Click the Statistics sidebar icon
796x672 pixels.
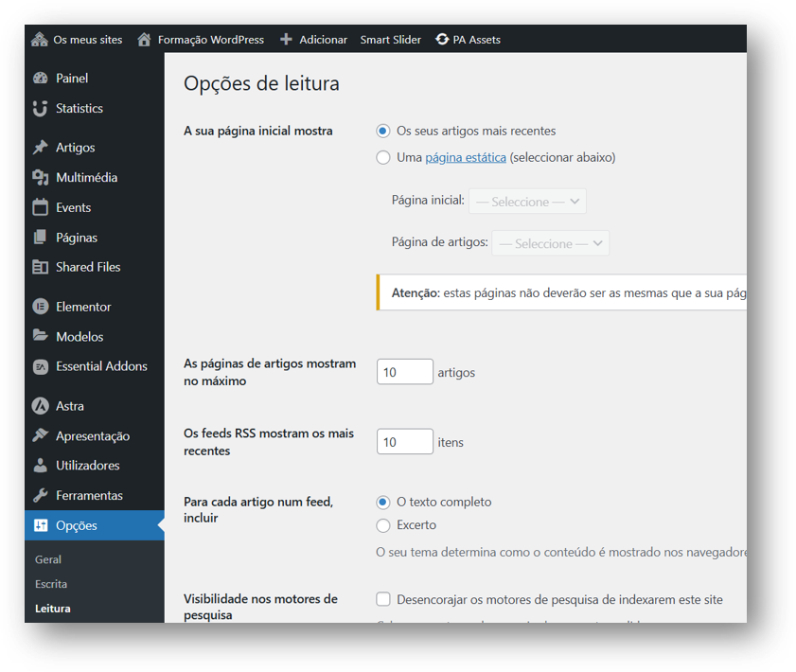(x=40, y=108)
